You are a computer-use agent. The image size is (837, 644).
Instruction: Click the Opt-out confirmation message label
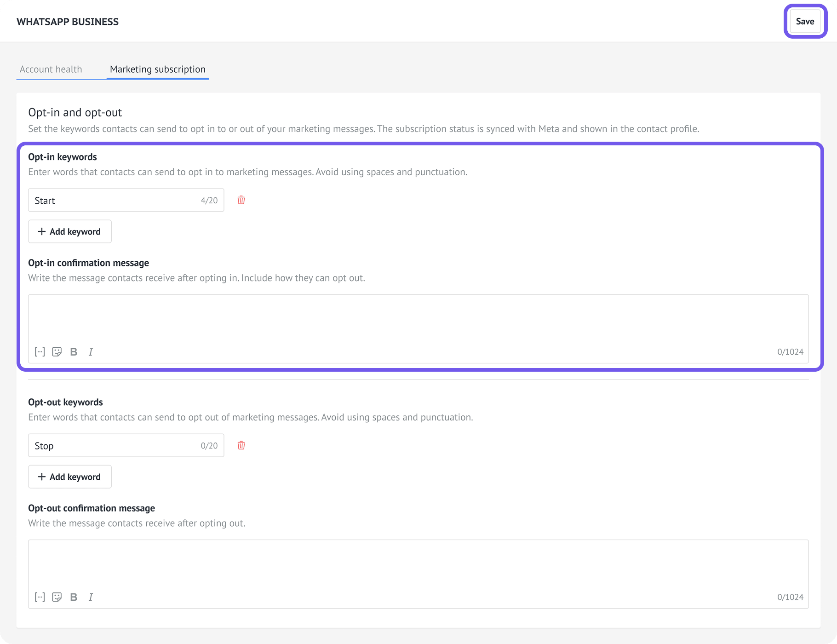[92, 508]
